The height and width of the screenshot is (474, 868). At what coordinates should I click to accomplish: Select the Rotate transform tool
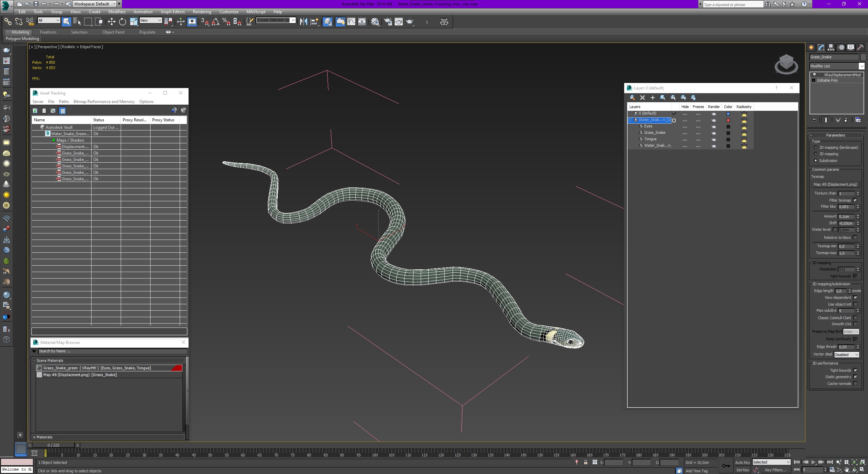122,22
